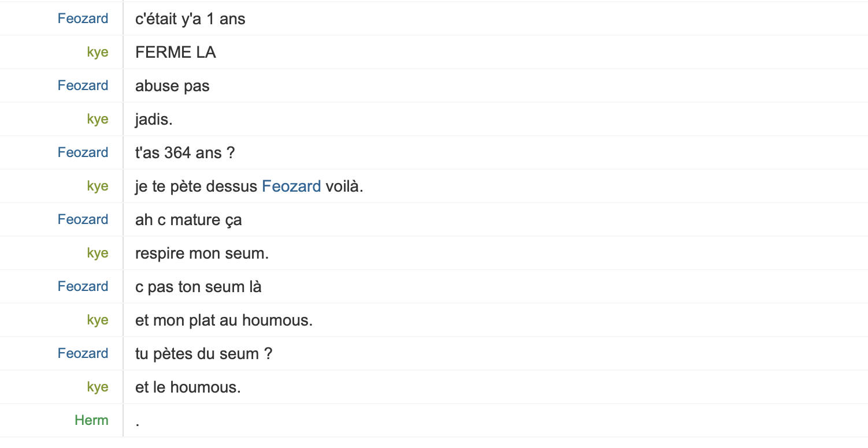Open Feozard's name beside "c pas ton seum là"
This screenshot has width=868, height=448.
click(x=83, y=286)
